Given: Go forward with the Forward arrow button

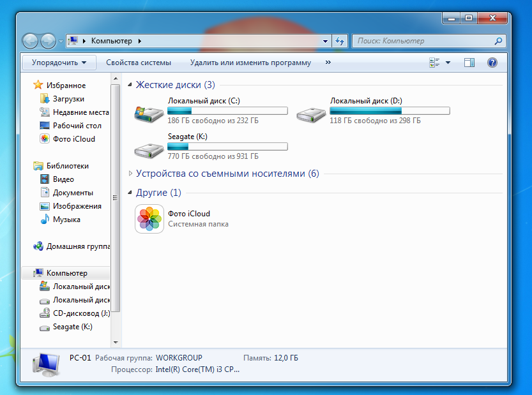Looking at the screenshot, I should click(x=48, y=41).
